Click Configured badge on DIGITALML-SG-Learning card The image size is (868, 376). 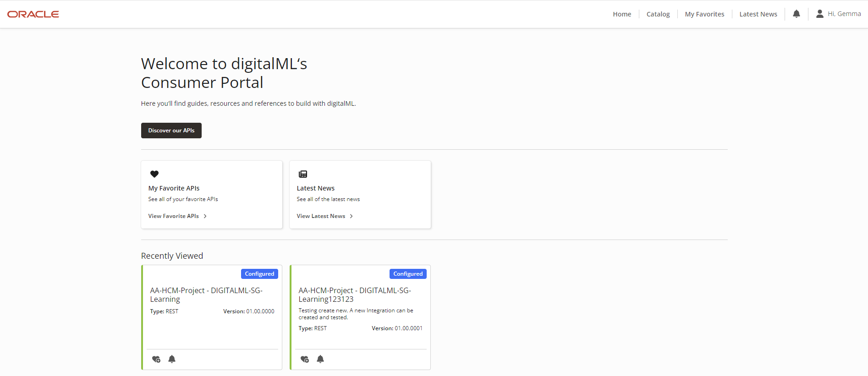pyautogui.click(x=259, y=274)
